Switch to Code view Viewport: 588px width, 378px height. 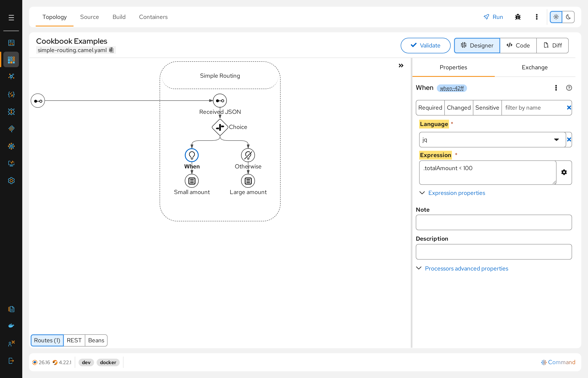click(x=518, y=45)
